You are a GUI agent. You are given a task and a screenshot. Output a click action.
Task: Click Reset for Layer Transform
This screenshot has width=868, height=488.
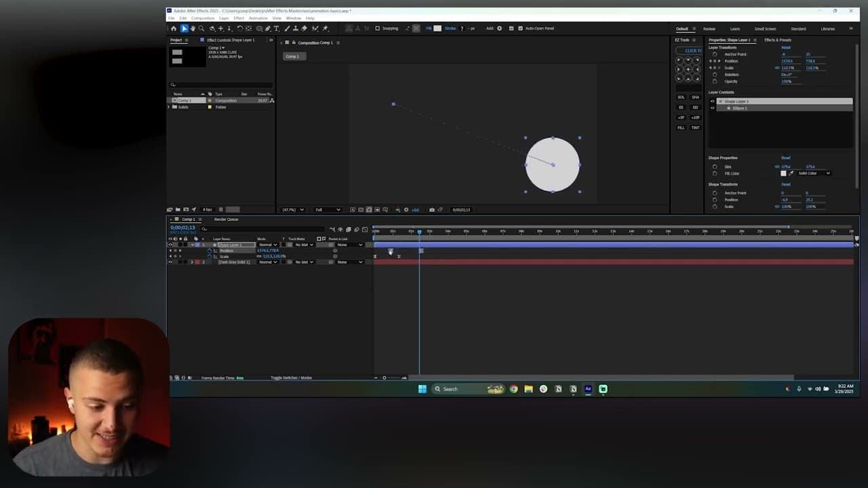[x=785, y=47]
